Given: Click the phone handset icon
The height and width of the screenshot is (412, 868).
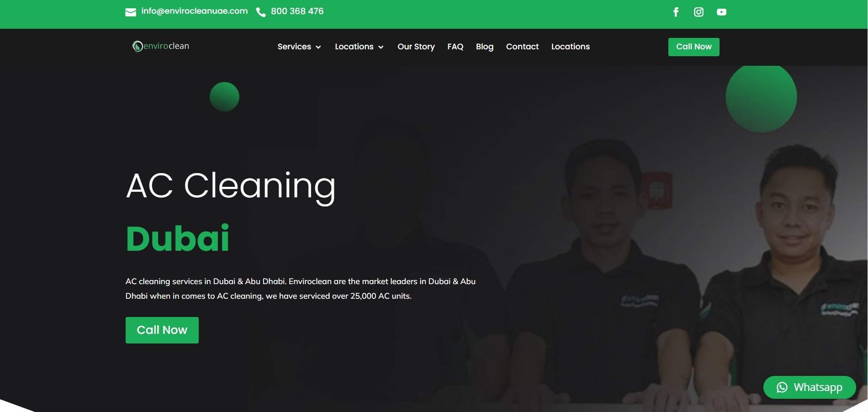Looking at the screenshot, I should [x=261, y=12].
